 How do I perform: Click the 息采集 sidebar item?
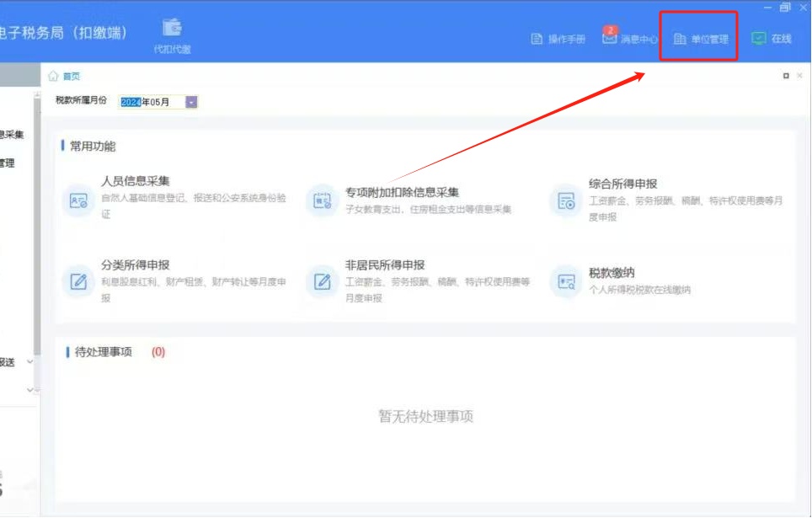coord(12,135)
